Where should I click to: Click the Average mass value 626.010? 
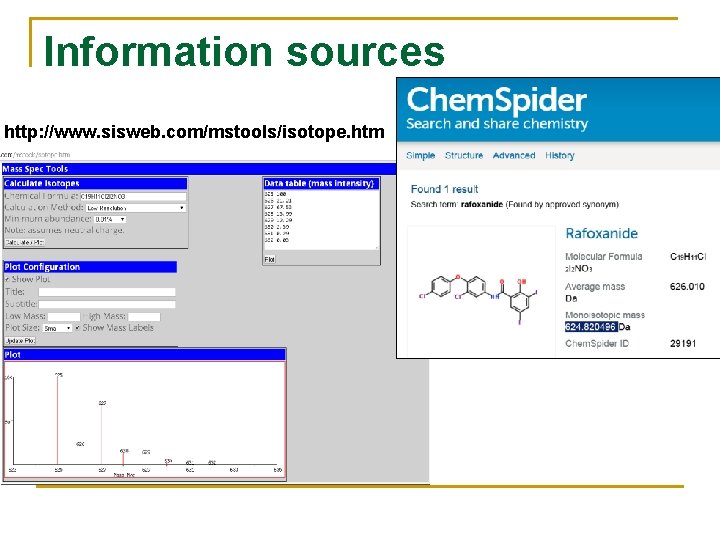tap(687, 287)
